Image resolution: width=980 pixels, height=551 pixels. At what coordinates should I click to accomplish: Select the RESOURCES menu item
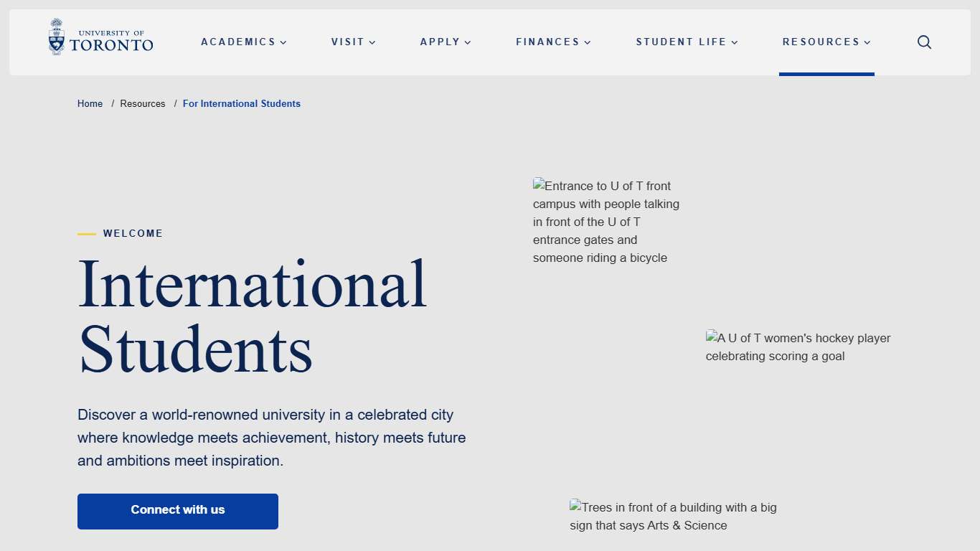[821, 42]
